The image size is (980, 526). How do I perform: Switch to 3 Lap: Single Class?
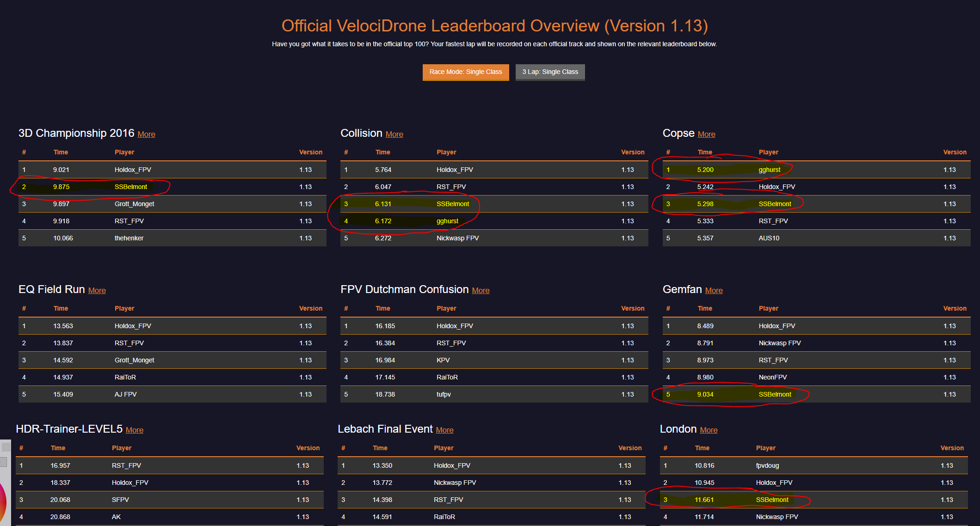pos(550,72)
